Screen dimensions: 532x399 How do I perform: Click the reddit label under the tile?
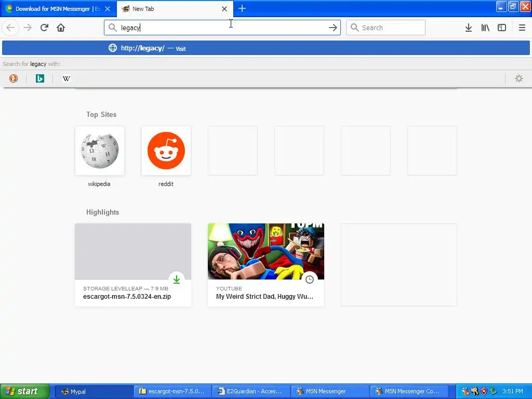tap(166, 184)
